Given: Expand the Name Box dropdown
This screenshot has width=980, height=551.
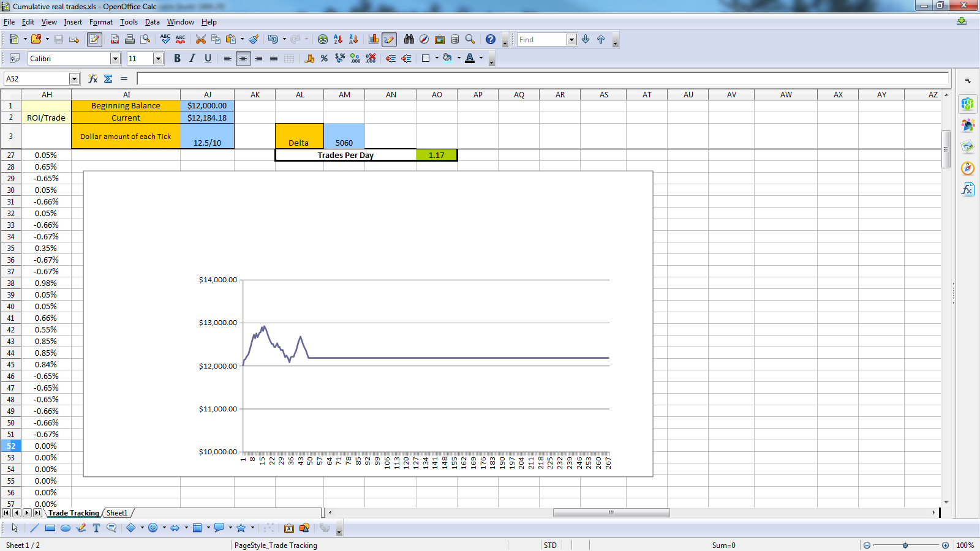Looking at the screenshot, I should point(75,78).
